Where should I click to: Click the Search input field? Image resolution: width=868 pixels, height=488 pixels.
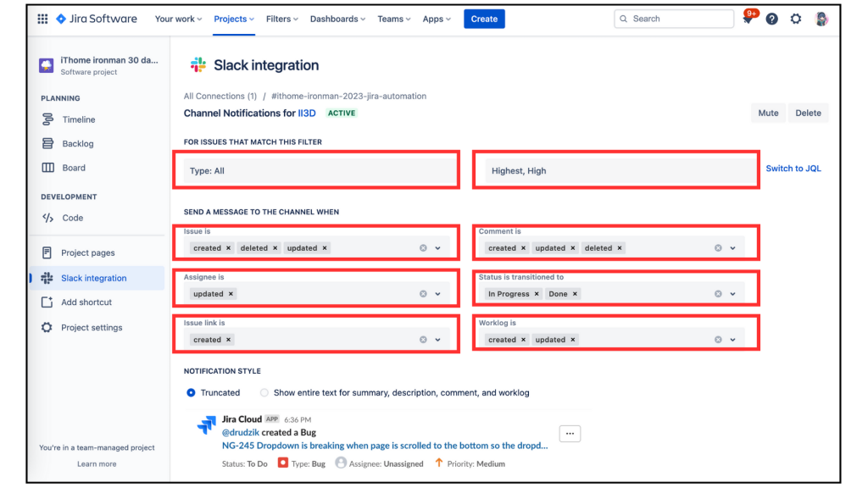[x=674, y=19]
